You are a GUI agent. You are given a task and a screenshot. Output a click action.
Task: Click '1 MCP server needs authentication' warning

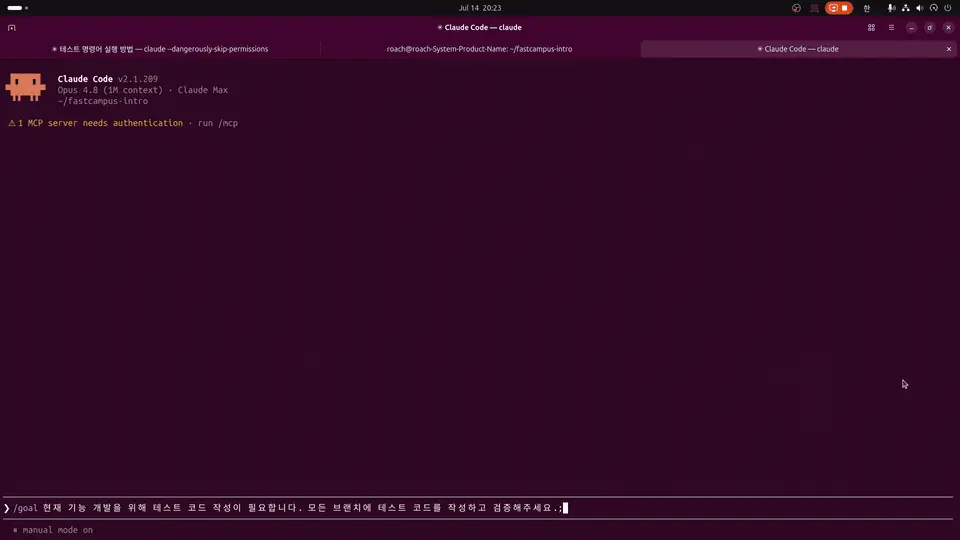(100, 123)
